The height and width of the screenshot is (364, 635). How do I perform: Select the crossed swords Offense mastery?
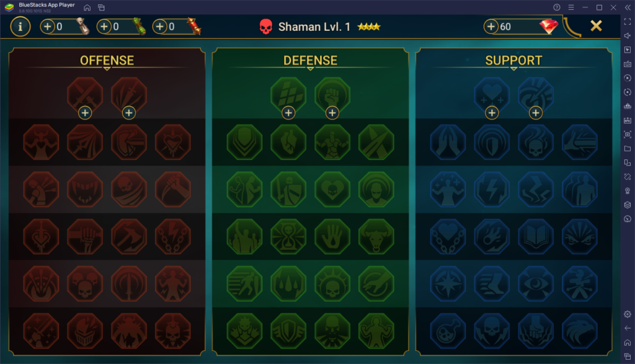(84, 95)
